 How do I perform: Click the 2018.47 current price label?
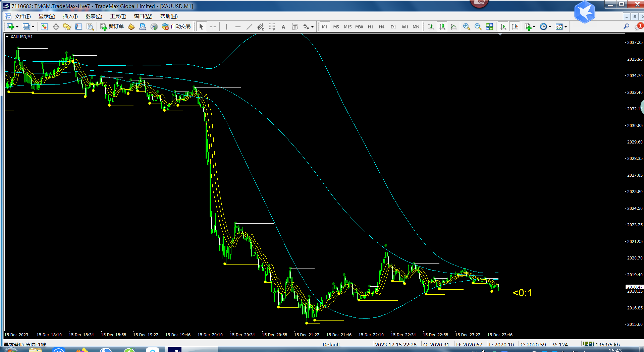click(634, 287)
